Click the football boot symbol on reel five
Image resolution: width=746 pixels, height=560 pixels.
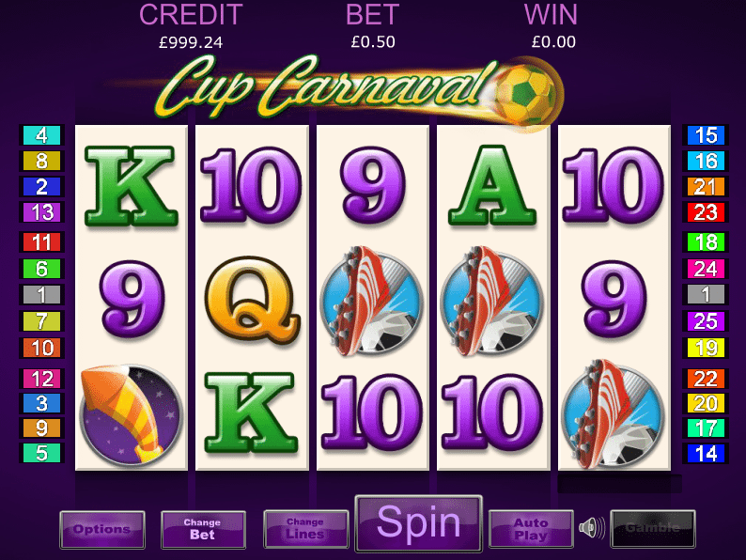coord(614,414)
